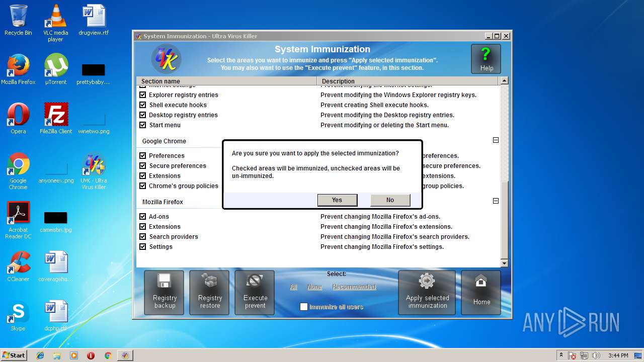This screenshot has height=362, width=644.
Task: Open coverageha... document on desktop
Action: click(x=56, y=266)
